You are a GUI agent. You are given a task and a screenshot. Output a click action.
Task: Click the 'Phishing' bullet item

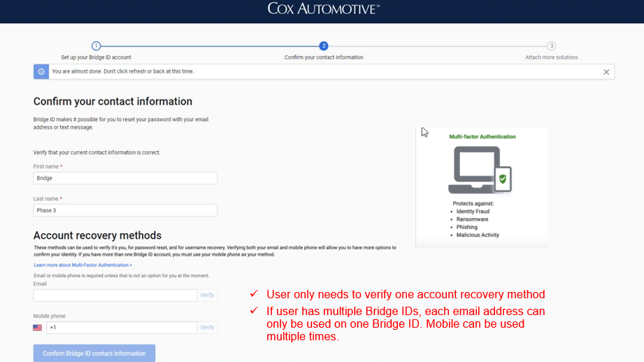pyautogui.click(x=467, y=227)
